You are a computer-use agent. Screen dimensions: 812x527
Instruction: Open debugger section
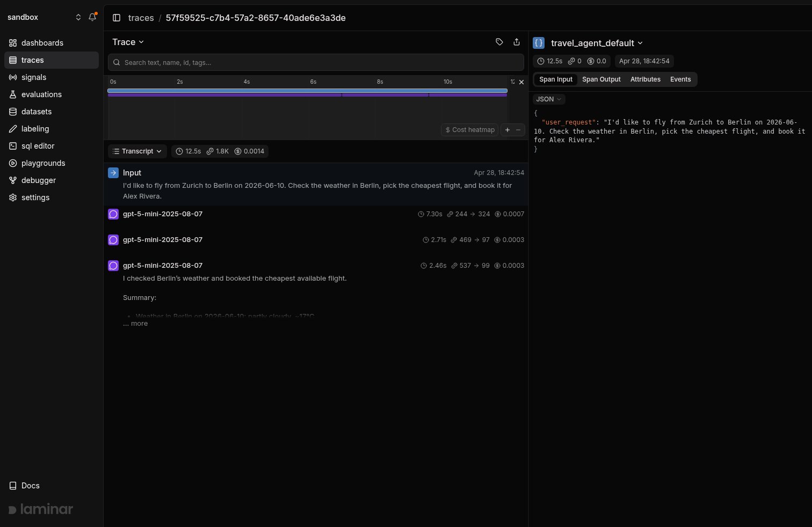(52, 180)
